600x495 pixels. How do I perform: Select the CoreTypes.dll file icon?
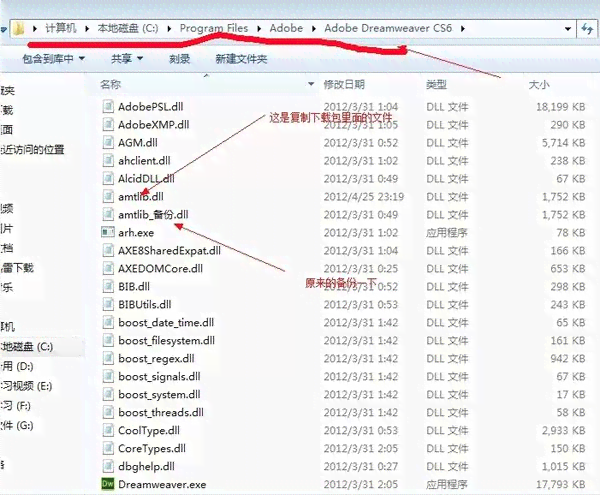[x=108, y=448]
